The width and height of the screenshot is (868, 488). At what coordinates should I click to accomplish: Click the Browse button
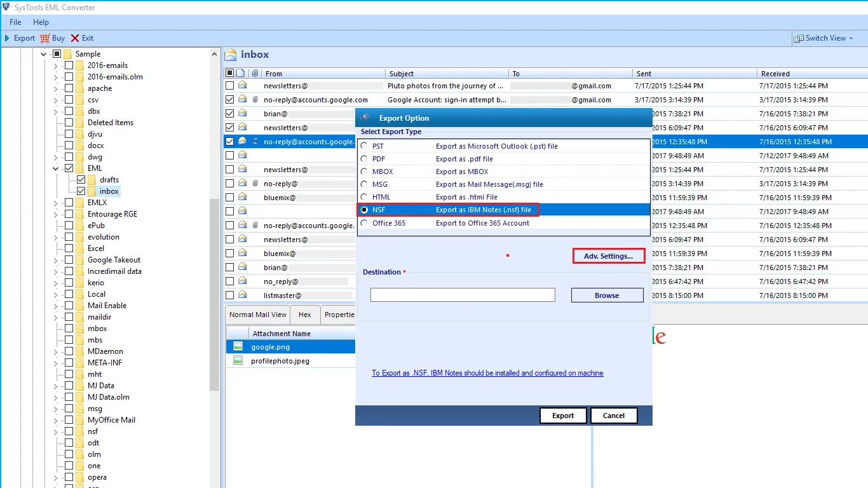(x=607, y=295)
